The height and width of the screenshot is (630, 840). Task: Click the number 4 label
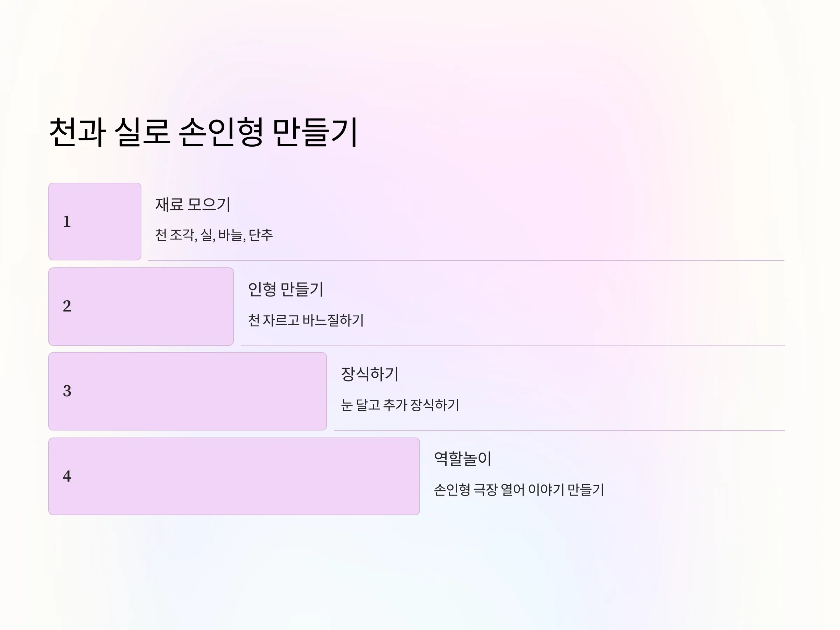pyautogui.click(x=67, y=476)
